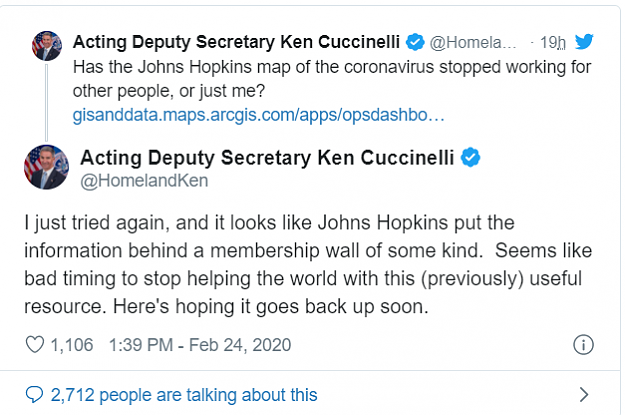Open the @HomelandKen handle link
The image size is (625, 415).
coord(144,181)
